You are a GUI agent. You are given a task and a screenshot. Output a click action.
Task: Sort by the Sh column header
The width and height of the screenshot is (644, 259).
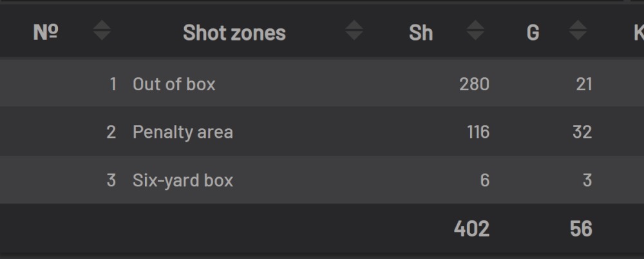coord(421,32)
